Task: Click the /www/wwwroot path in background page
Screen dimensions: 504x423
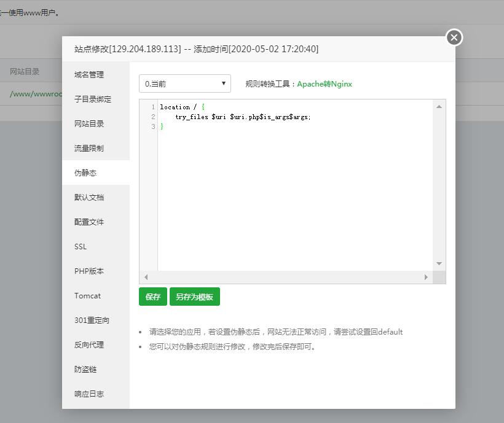Action: click(x=36, y=94)
